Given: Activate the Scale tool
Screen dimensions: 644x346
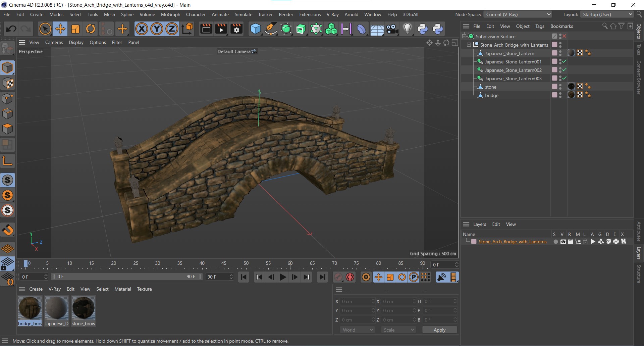Looking at the screenshot, I should point(75,29).
